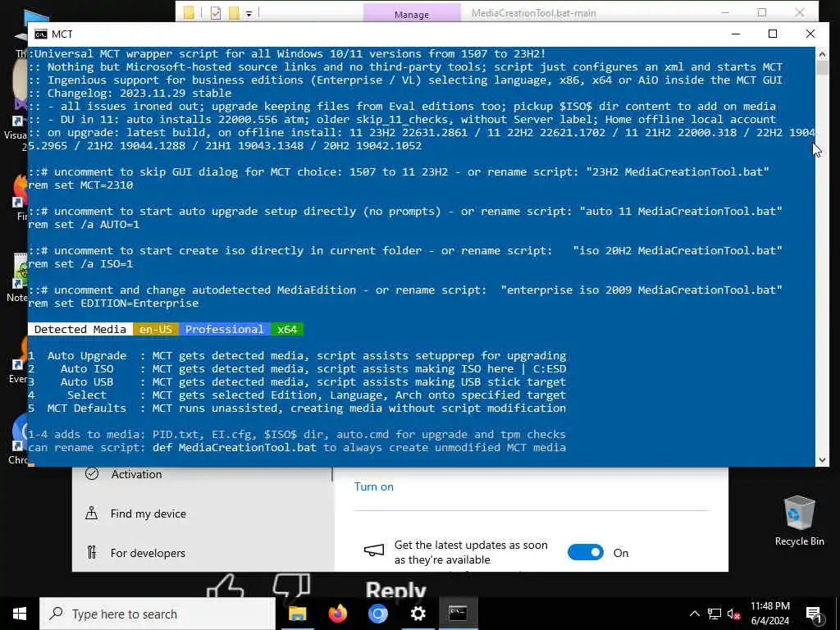Open For developers settings page

pyautogui.click(x=148, y=553)
